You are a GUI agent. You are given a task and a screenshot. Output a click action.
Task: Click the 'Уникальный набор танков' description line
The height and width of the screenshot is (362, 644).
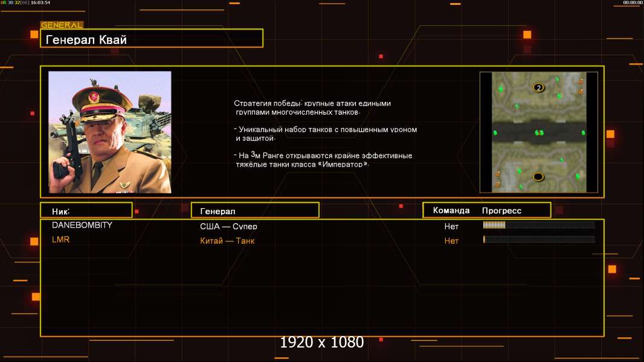pos(325,134)
